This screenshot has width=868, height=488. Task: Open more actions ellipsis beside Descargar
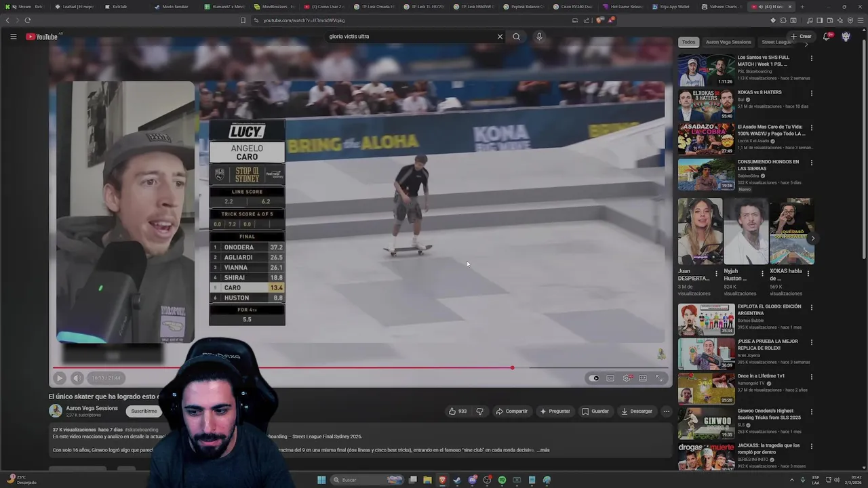[x=666, y=411]
